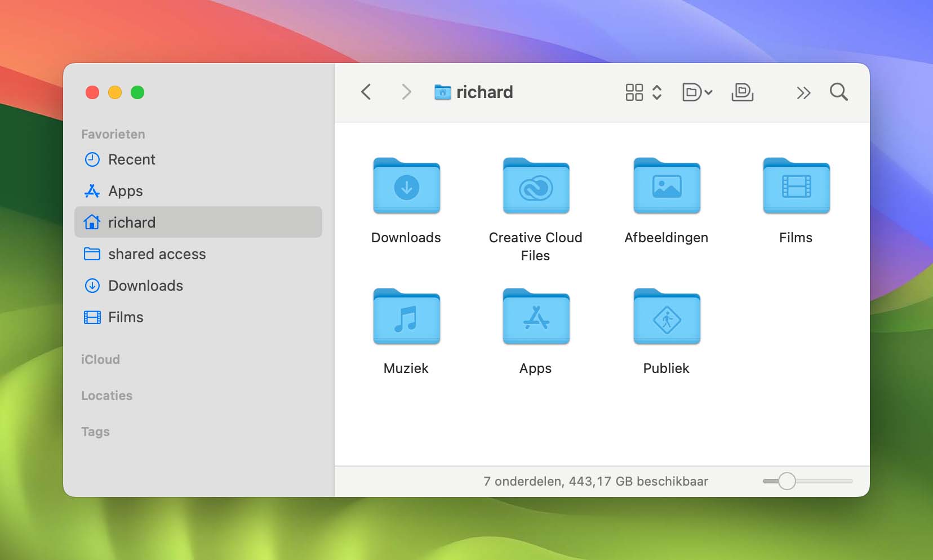933x560 pixels.
Task: Open the Publiek folder
Action: point(666,317)
